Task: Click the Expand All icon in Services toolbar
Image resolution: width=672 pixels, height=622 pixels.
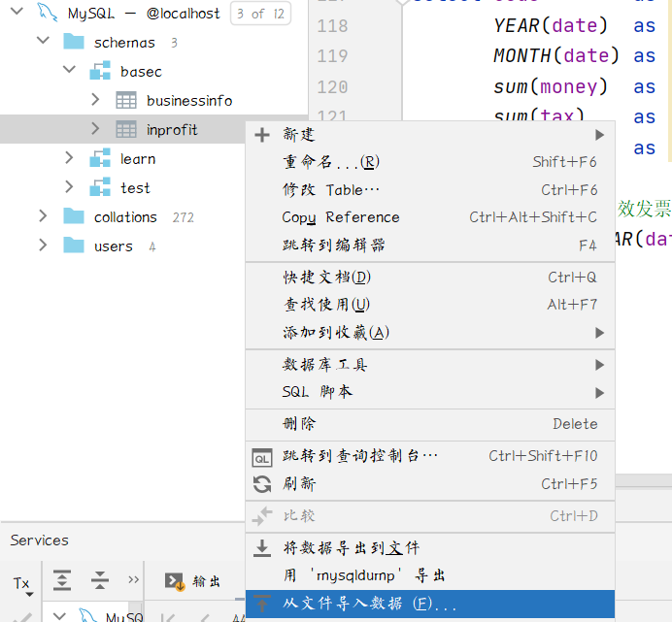Action: pos(62,580)
